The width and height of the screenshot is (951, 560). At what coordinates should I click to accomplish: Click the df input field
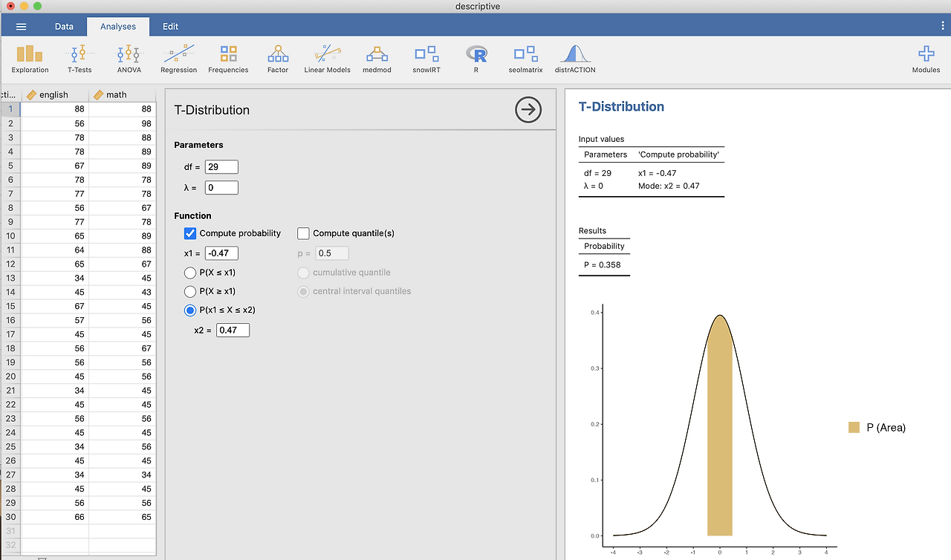point(221,167)
